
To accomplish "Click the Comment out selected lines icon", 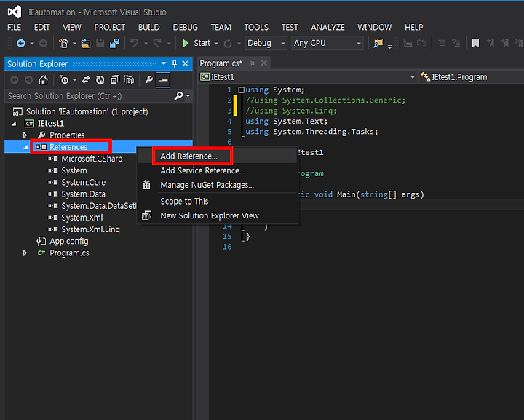I will (442, 43).
